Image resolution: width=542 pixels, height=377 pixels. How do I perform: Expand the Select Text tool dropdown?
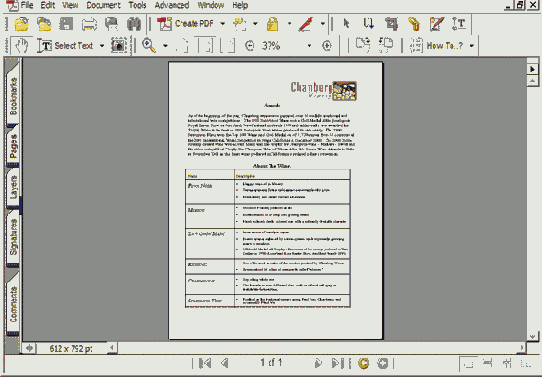point(102,46)
